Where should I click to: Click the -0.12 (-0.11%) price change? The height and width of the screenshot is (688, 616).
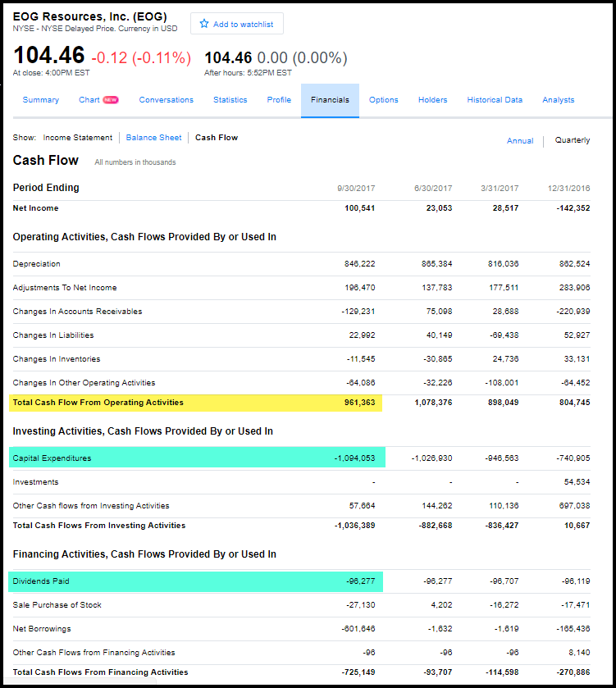point(141,57)
